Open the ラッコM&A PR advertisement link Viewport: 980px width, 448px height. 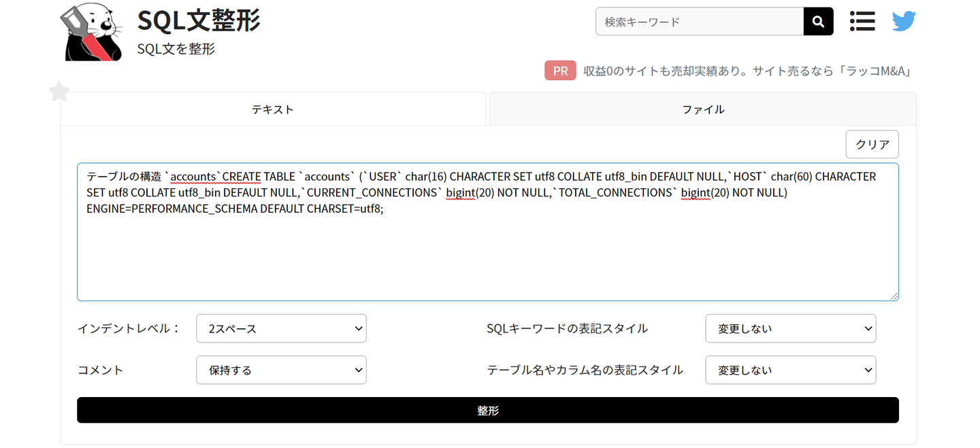pos(747,71)
